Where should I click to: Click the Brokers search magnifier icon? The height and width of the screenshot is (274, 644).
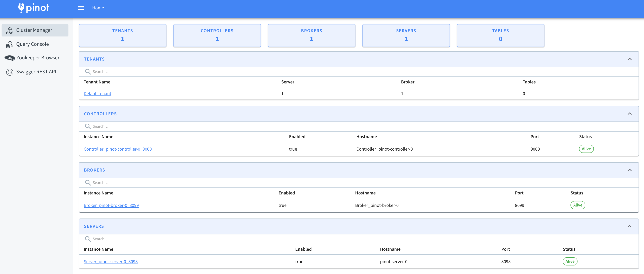[x=87, y=183]
